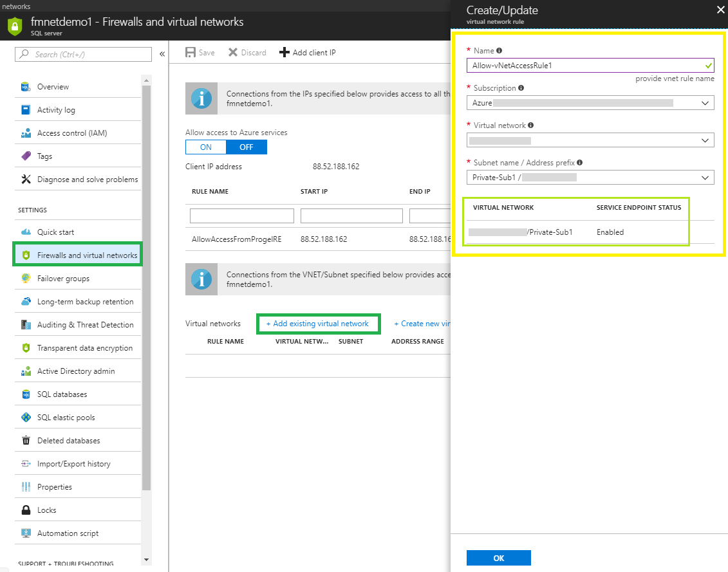
Task: Click + Create new virtual network link
Action: click(x=422, y=324)
